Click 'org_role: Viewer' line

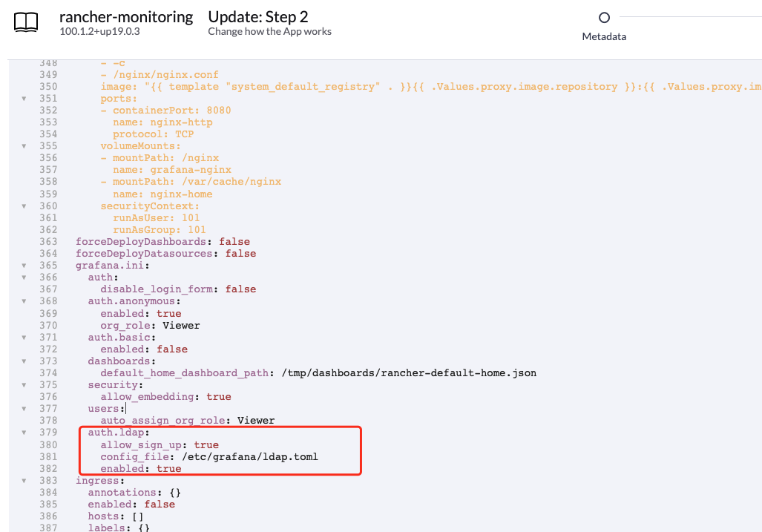click(150, 326)
